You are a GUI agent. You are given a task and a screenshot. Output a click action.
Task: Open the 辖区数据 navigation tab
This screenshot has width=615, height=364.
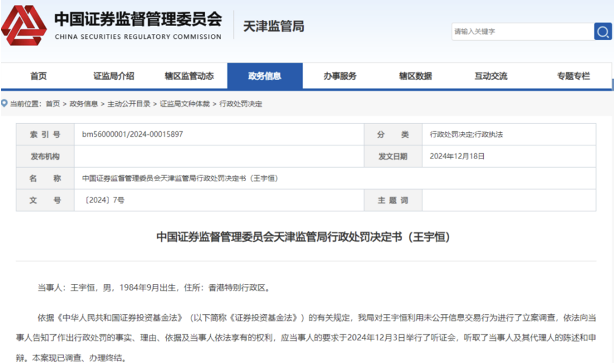(x=415, y=76)
